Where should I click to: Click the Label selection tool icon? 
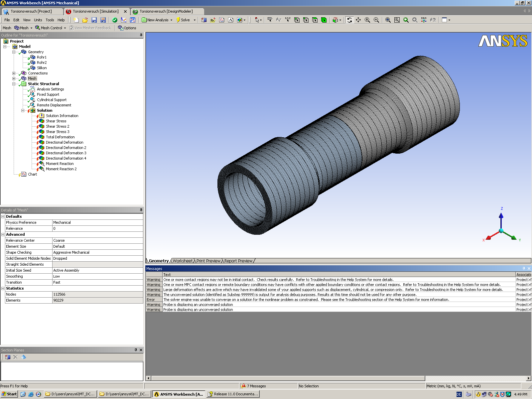(x=270, y=20)
